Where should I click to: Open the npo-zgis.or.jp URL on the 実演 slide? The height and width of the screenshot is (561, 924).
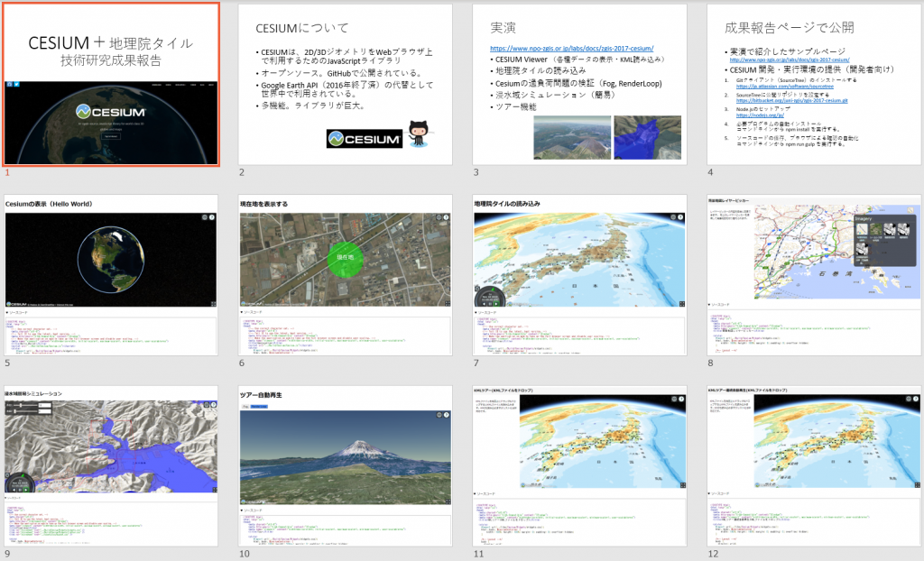click(x=570, y=48)
